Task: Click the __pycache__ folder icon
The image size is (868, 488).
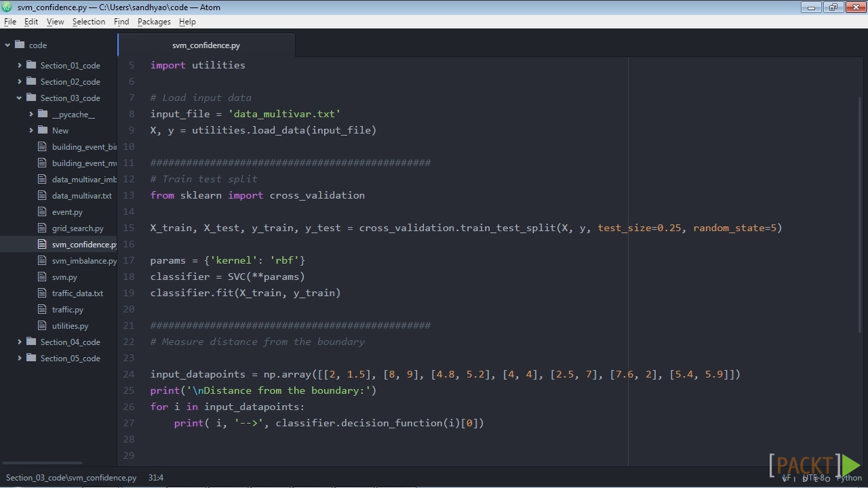Action: click(43, 115)
